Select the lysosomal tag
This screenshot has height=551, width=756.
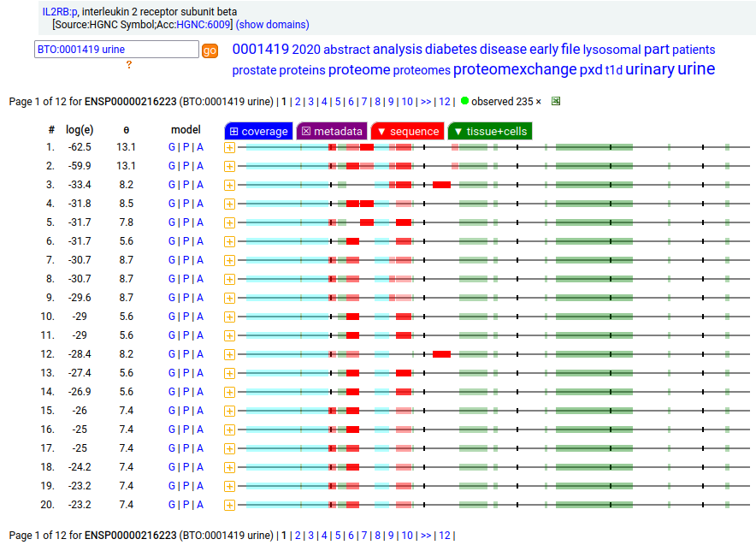point(611,50)
